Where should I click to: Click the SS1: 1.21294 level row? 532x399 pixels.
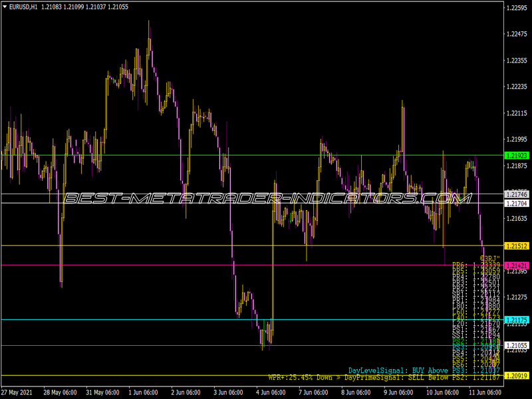click(x=476, y=335)
